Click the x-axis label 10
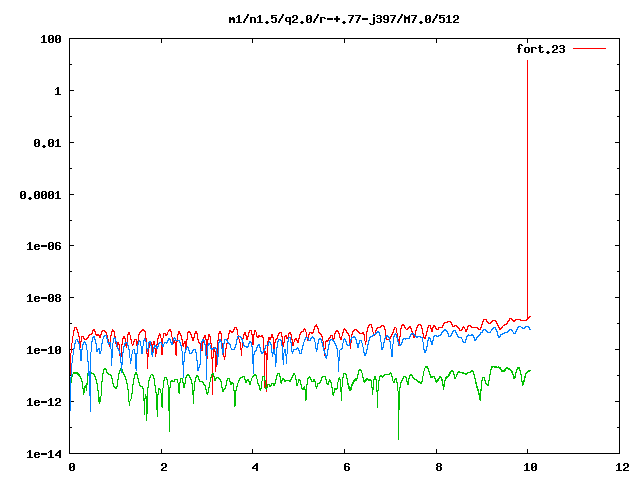 click(x=530, y=467)
